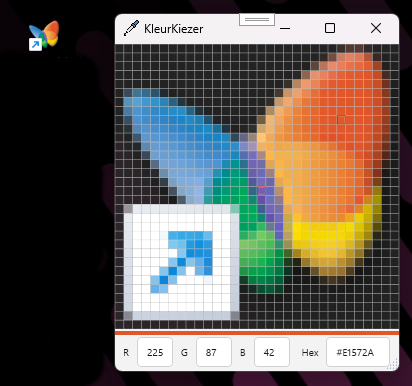Open the butterfly shortcut icon on desktop
The image size is (412, 386).
[44, 35]
